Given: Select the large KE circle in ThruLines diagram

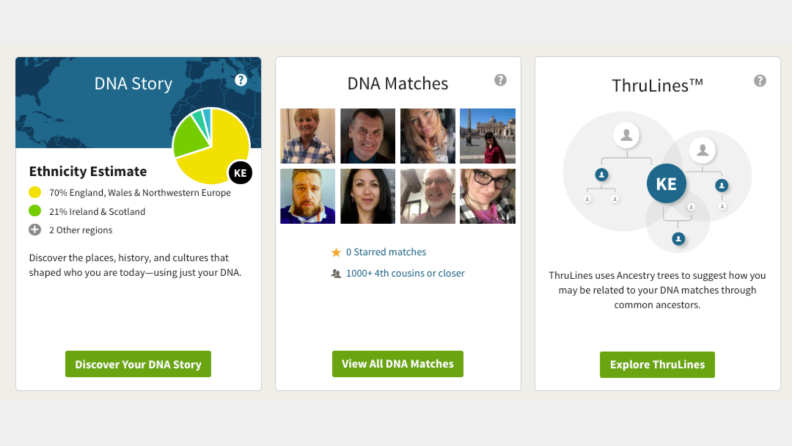Looking at the screenshot, I should tap(666, 183).
